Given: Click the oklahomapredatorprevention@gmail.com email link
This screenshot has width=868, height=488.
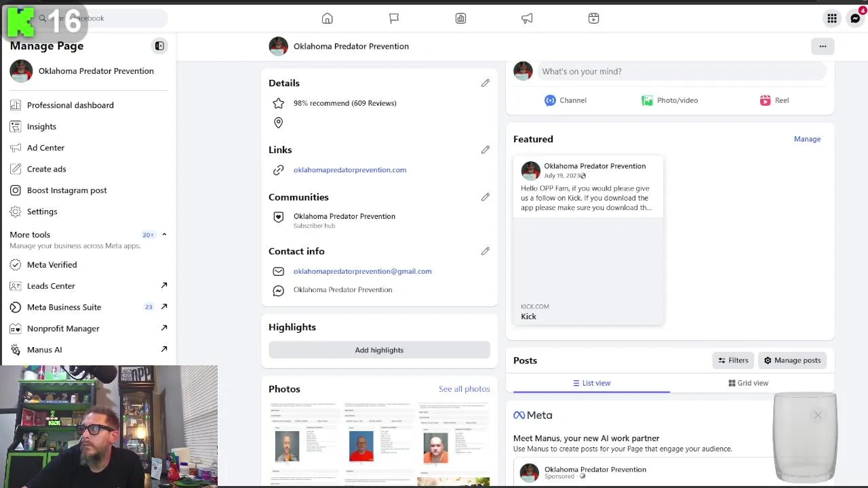Looking at the screenshot, I should [x=362, y=271].
